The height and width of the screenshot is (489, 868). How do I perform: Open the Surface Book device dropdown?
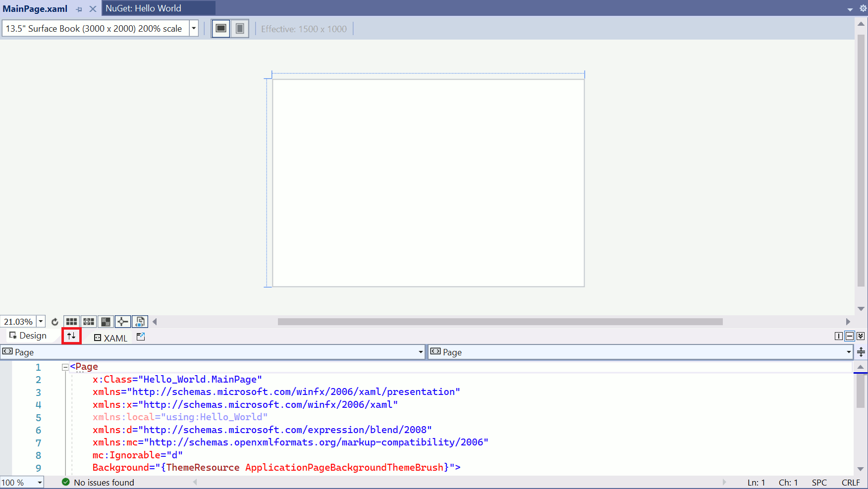point(194,29)
